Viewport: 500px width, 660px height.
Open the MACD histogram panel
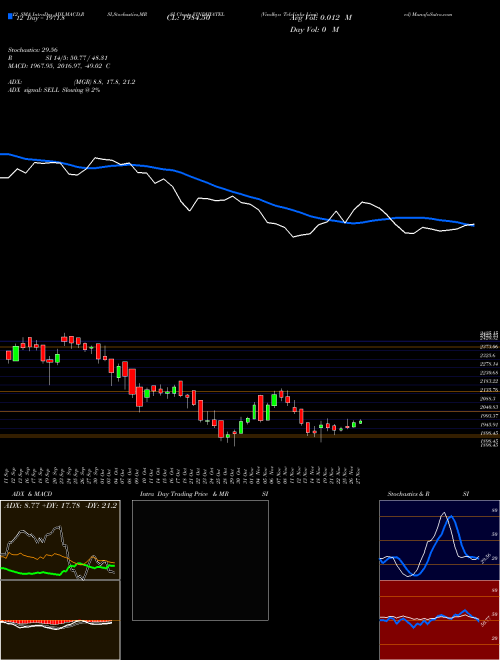point(60,620)
